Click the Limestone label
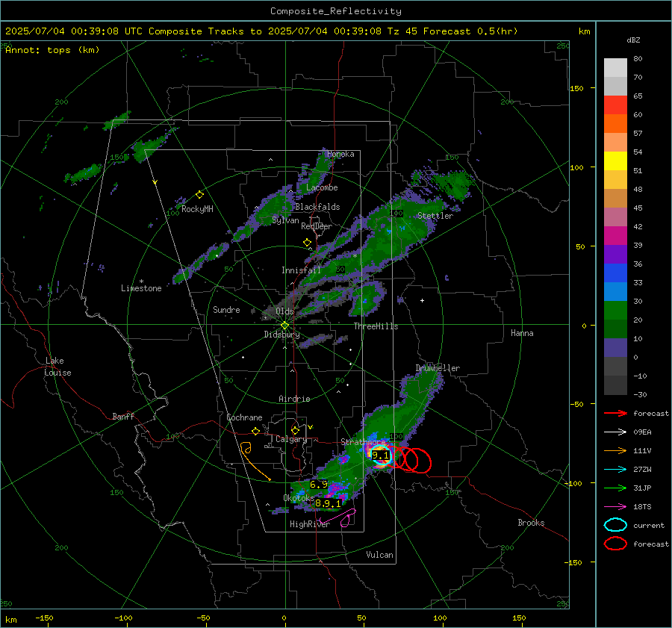The width and height of the screenshot is (672, 628). [141, 288]
